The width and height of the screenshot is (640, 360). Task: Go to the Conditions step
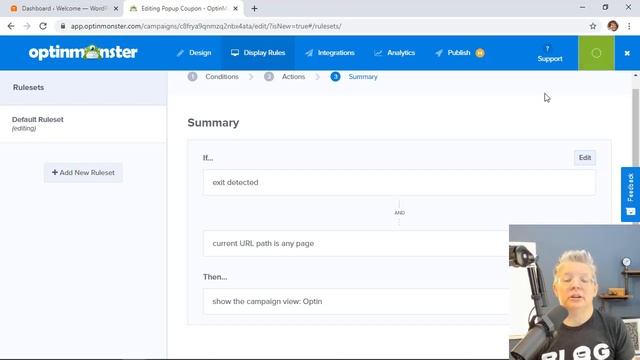coord(213,77)
